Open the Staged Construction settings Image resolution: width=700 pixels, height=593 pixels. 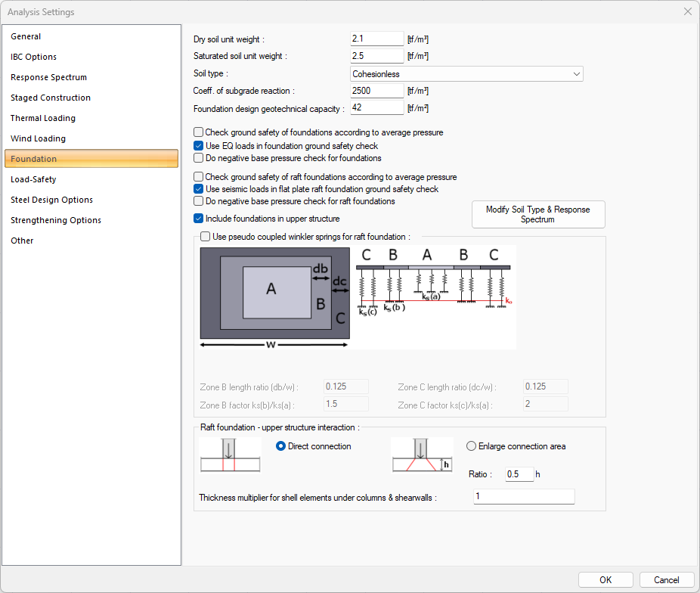click(x=51, y=98)
